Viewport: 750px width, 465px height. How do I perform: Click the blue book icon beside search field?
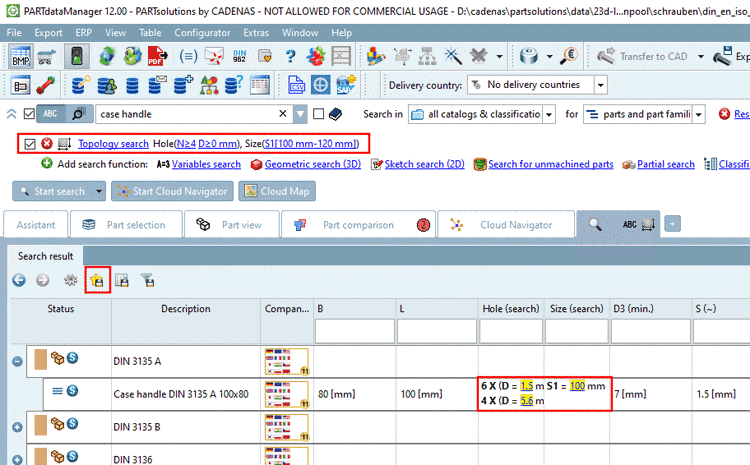click(335, 114)
